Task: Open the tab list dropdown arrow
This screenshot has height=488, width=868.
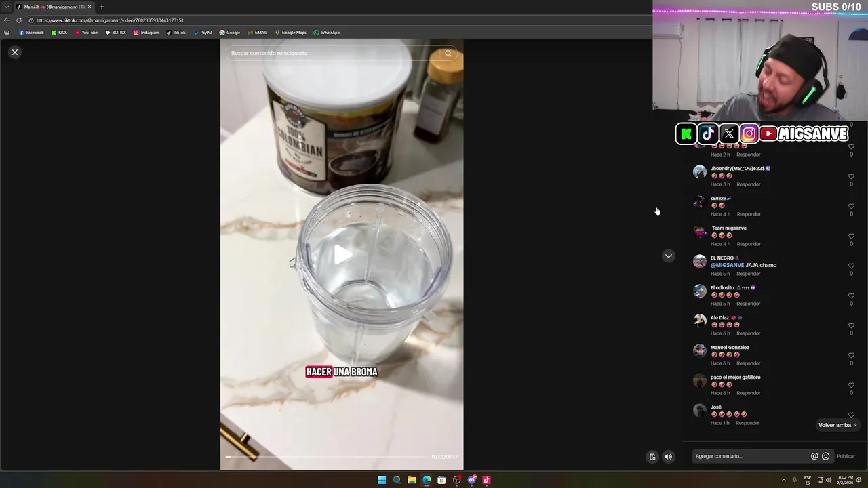Action: click(6, 7)
